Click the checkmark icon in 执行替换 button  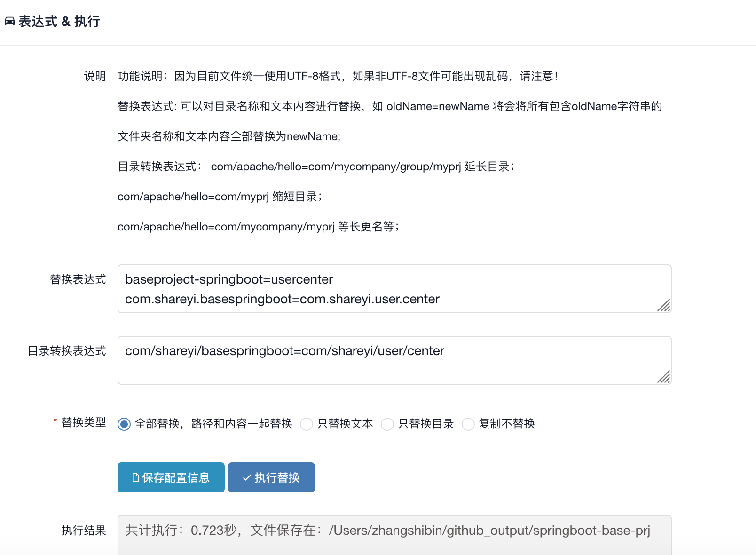(x=247, y=477)
